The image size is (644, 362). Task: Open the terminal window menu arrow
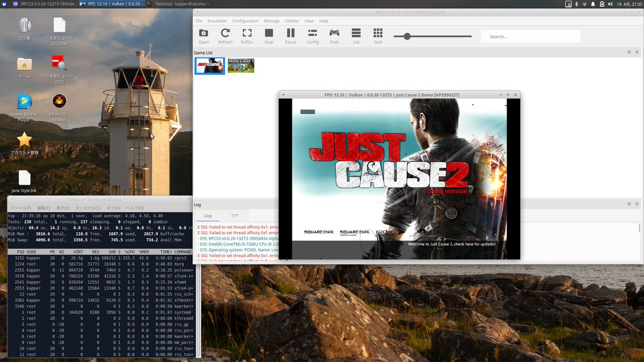point(12,200)
